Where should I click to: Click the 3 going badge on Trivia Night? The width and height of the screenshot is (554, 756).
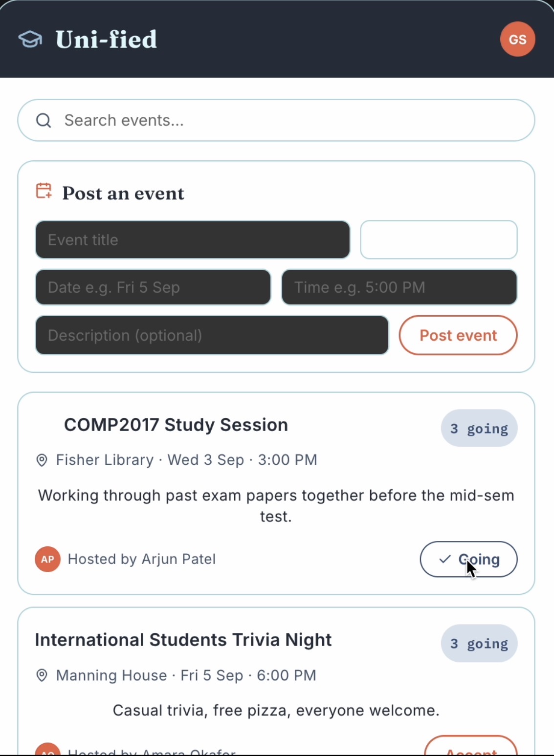point(479,643)
